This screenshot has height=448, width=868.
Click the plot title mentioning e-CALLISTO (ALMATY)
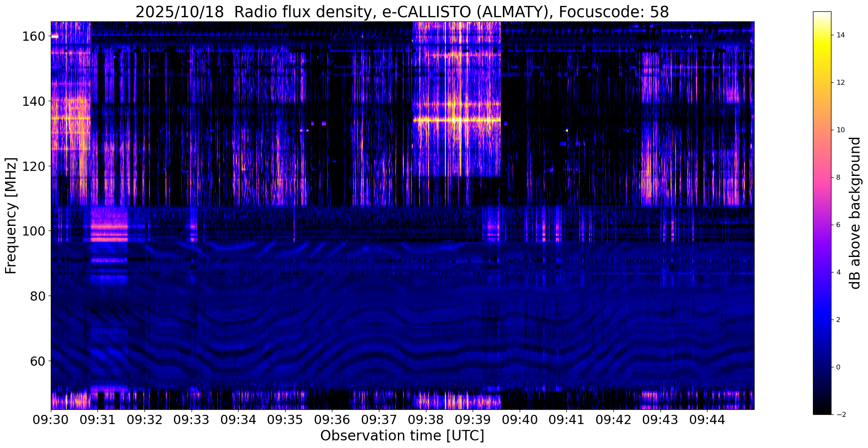click(x=402, y=12)
